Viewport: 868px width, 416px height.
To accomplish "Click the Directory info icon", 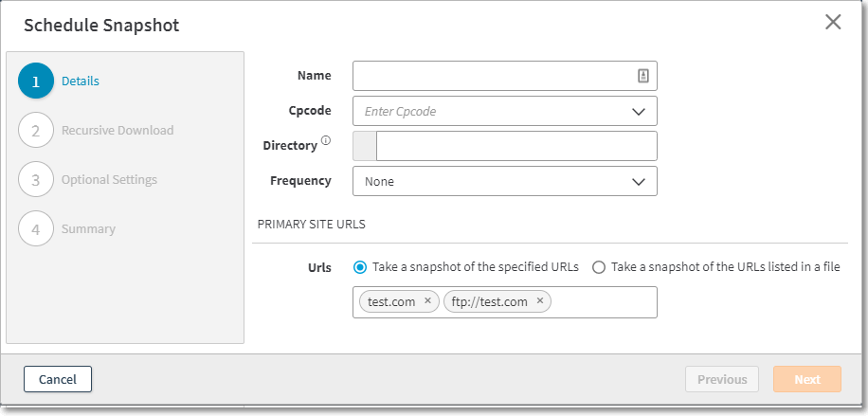I will [326, 141].
